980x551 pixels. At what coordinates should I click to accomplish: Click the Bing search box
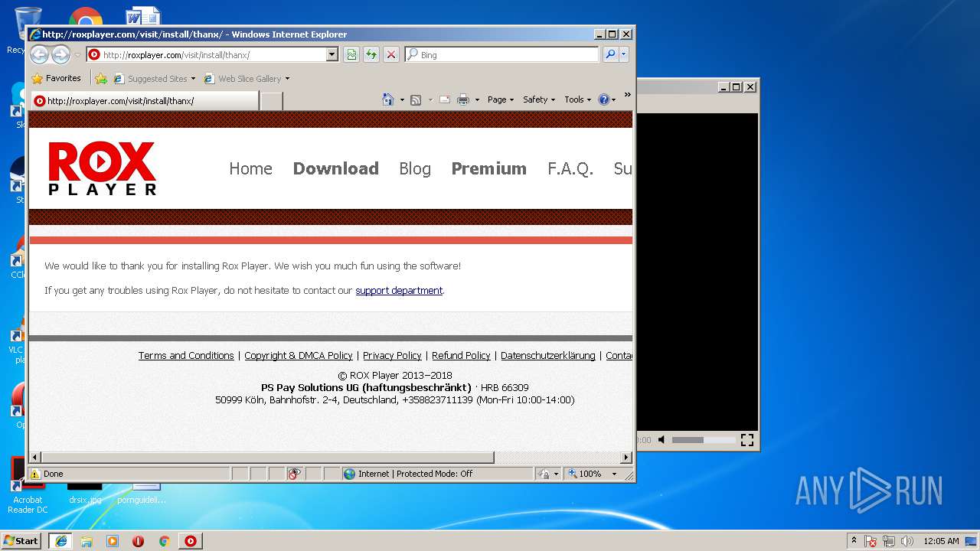pos(502,54)
